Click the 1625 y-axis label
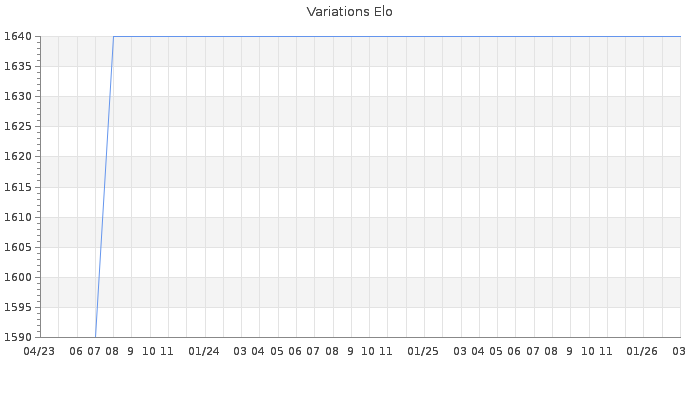Screen dimensions: 700x400 (17, 127)
